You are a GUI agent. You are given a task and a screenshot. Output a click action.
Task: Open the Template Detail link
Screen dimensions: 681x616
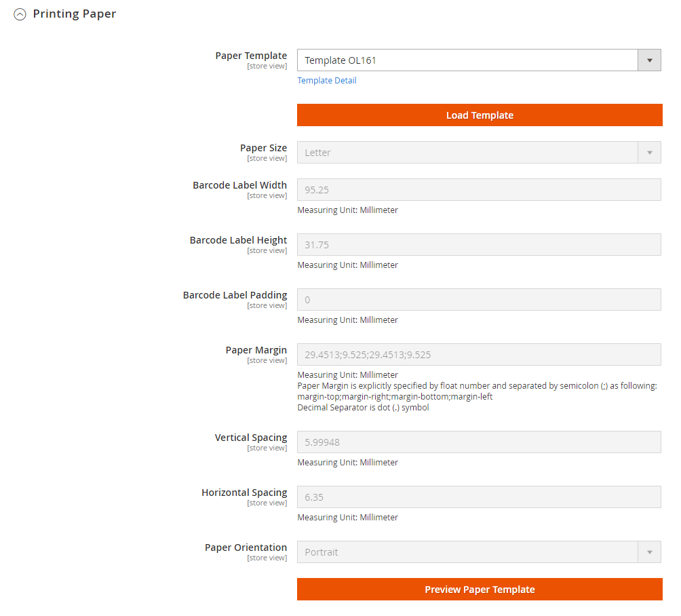[x=327, y=81]
